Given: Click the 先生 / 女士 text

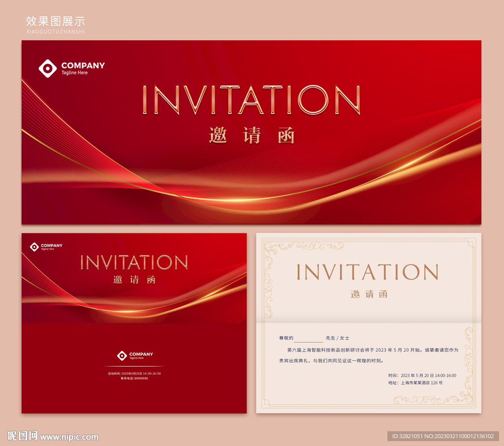Looking at the screenshot, I should (x=338, y=338).
